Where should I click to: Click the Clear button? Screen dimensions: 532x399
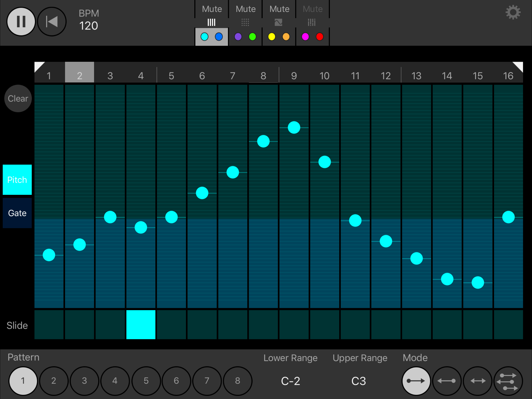coord(18,98)
